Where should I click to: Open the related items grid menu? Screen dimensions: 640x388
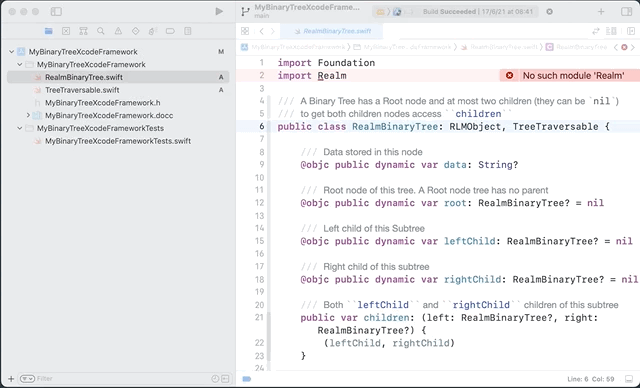pyautogui.click(x=245, y=31)
